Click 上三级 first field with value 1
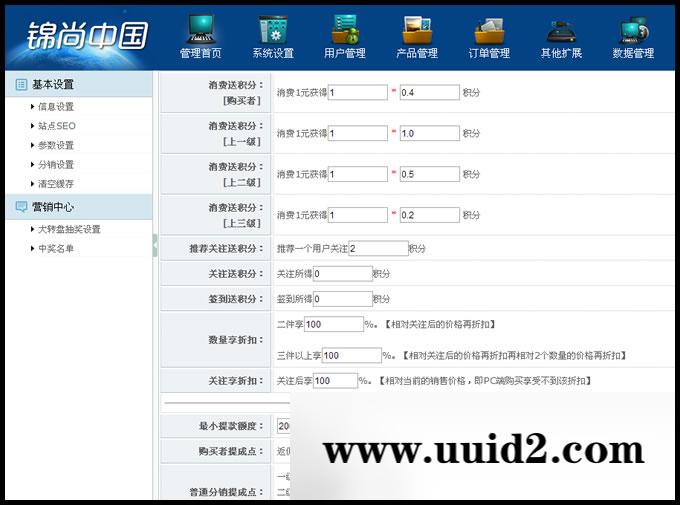 point(358,215)
